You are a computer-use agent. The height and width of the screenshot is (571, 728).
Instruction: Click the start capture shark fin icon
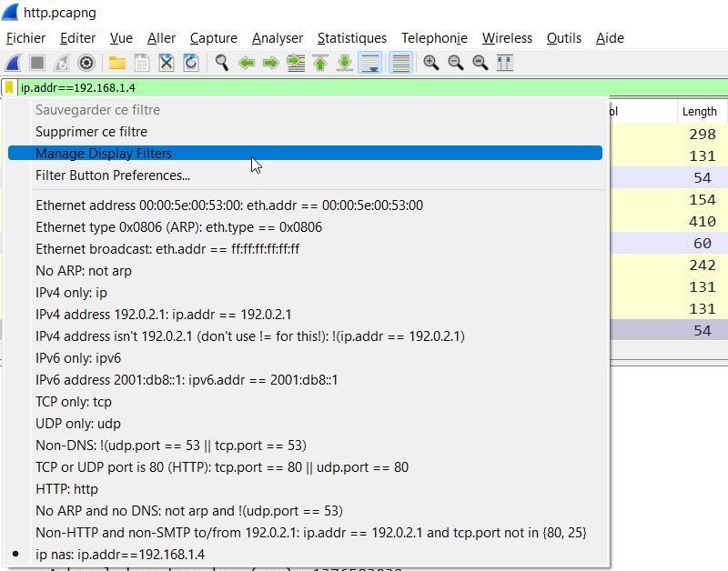click(x=13, y=63)
